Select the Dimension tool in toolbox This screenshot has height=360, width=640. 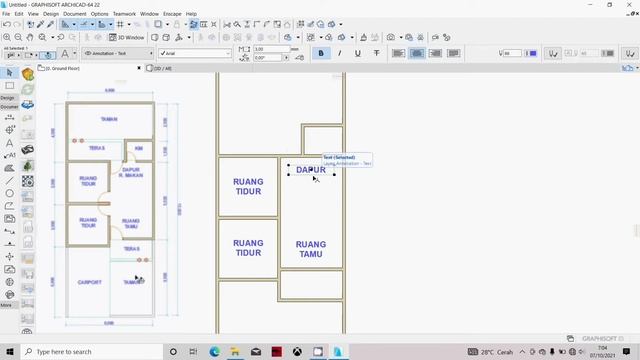[9, 118]
